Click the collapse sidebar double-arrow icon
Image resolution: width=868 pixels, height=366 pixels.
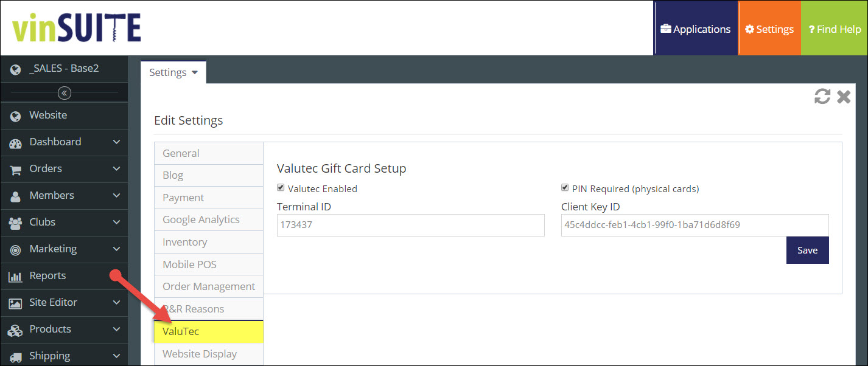(65, 93)
